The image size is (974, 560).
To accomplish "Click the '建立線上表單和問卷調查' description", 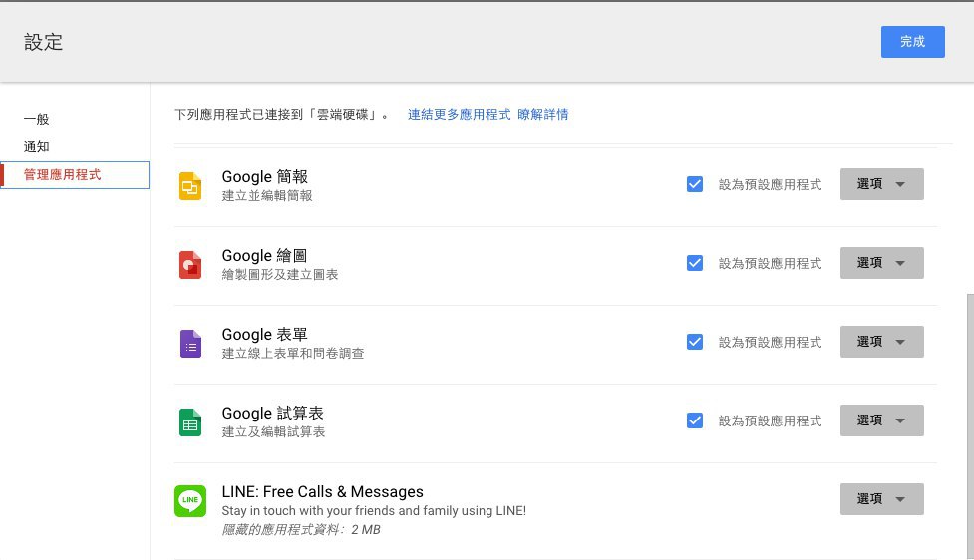I will [x=292, y=354].
